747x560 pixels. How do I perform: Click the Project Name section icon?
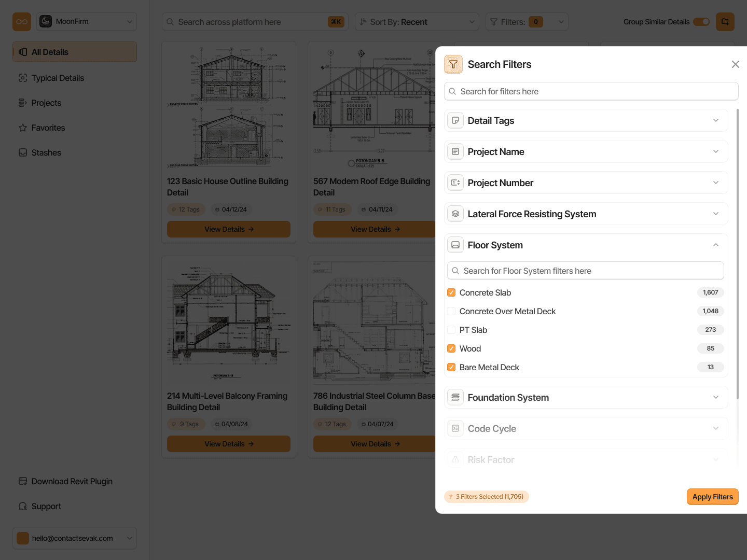pos(455,151)
